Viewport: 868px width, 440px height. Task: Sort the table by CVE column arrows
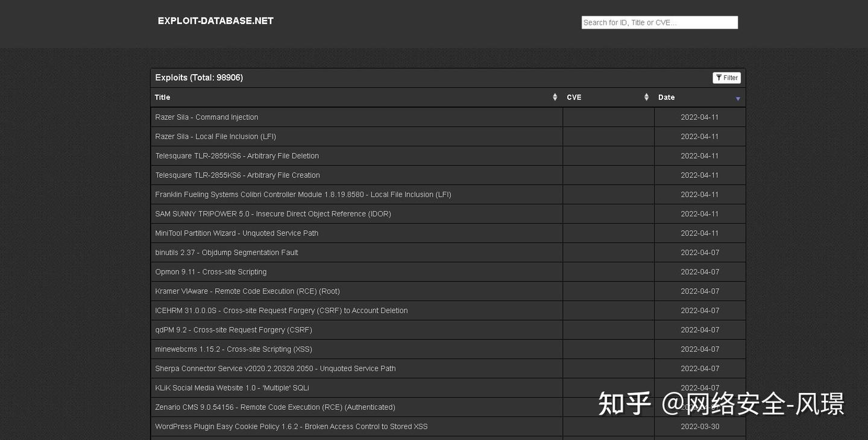[646, 96]
